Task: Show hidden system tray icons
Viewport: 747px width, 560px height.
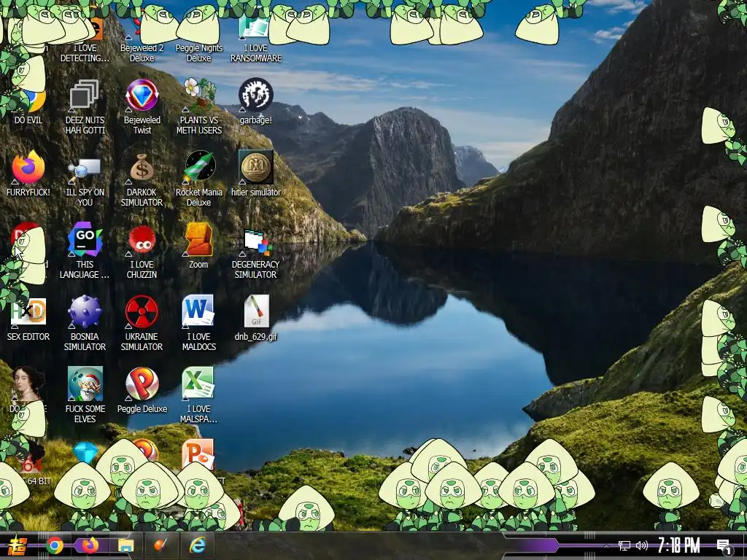Action: coord(606,545)
